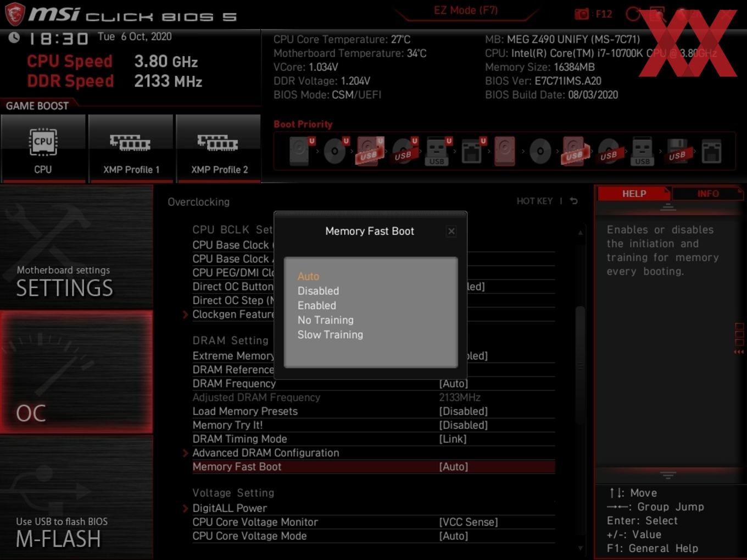Click the HOT KEY button
747x560 pixels.
coord(534,201)
